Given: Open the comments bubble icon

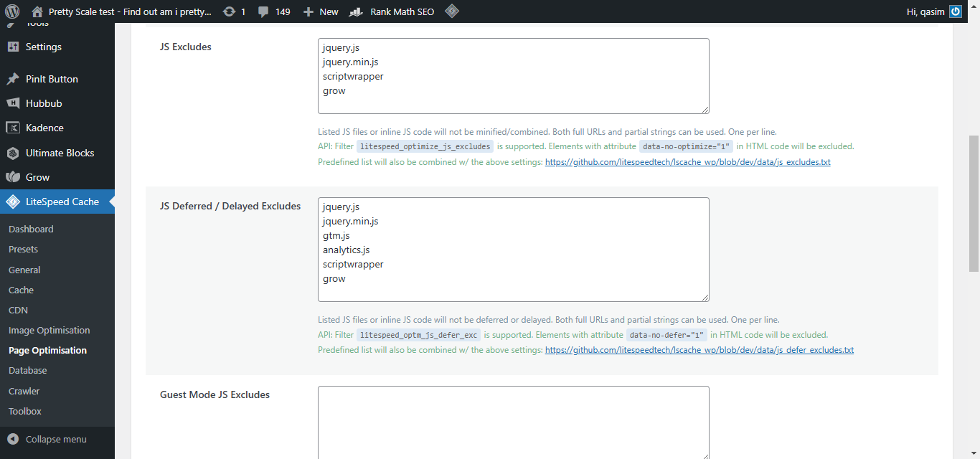Looking at the screenshot, I should [x=263, y=11].
